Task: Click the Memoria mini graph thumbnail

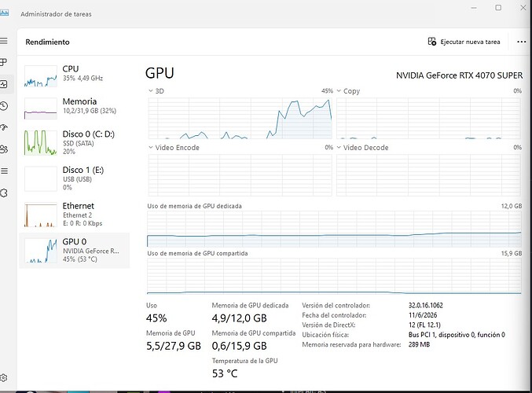Action: tap(41, 108)
